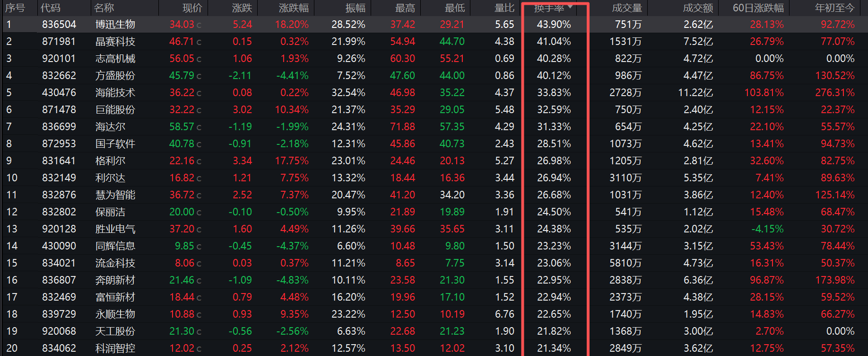This screenshot has height=356, width=868.
Task: Select stock name 胜业电气
Action: (115, 229)
